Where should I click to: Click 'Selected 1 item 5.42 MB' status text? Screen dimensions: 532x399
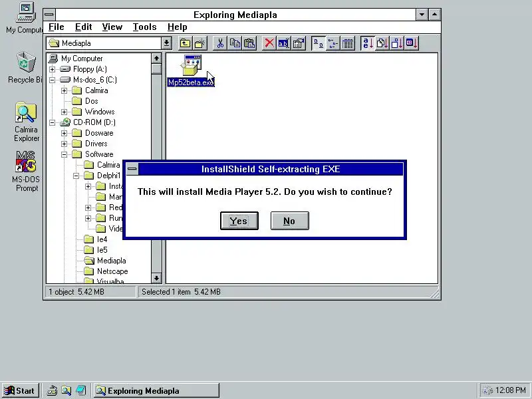tap(181, 292)
